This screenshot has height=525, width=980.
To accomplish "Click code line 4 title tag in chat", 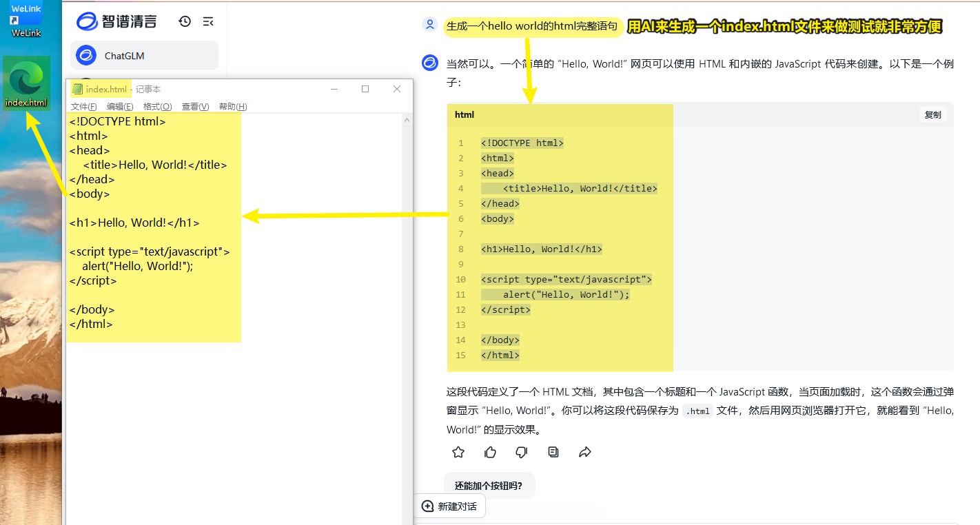I will 580,188.
